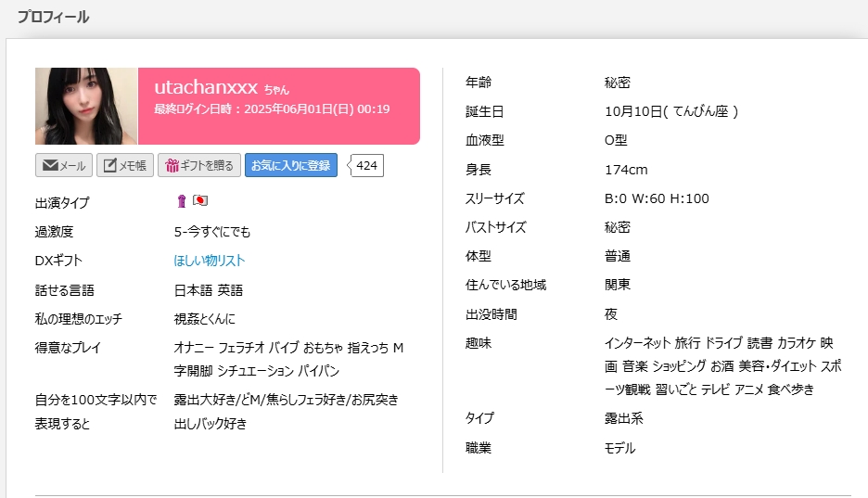Click the purple icon beside 出演タイプ
This screenshot has height=498, width=868.
point(182,202)
